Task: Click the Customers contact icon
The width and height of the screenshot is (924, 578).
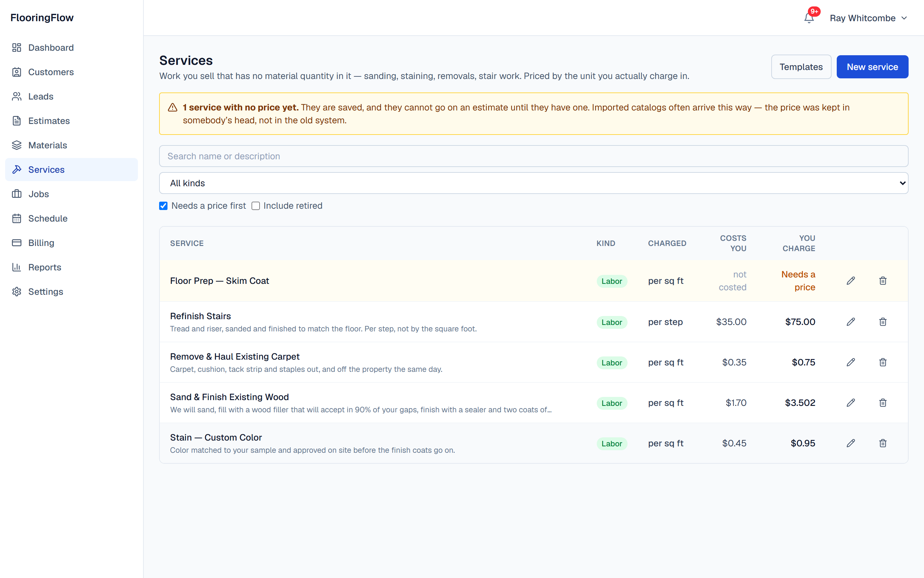Action: pos(16,72)
